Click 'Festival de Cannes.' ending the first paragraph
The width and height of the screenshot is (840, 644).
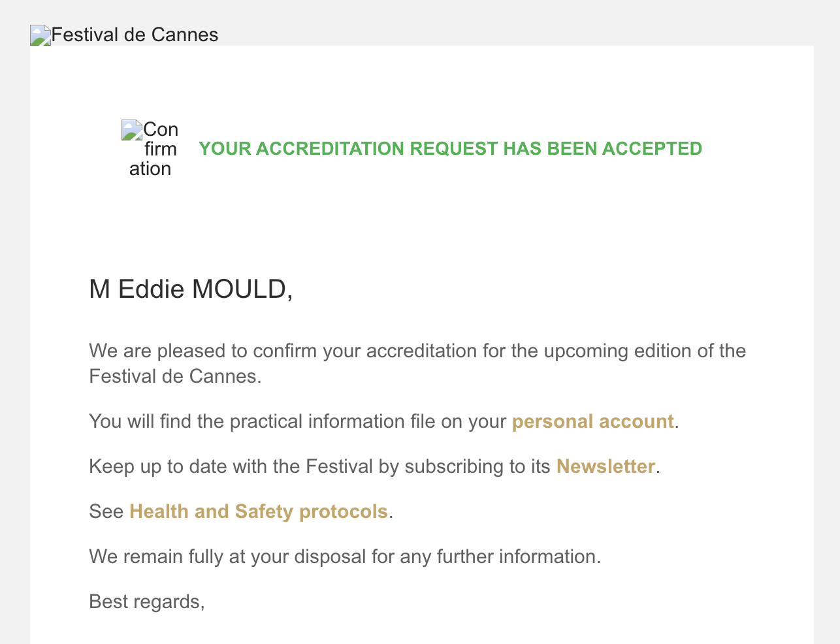point(175,376)
